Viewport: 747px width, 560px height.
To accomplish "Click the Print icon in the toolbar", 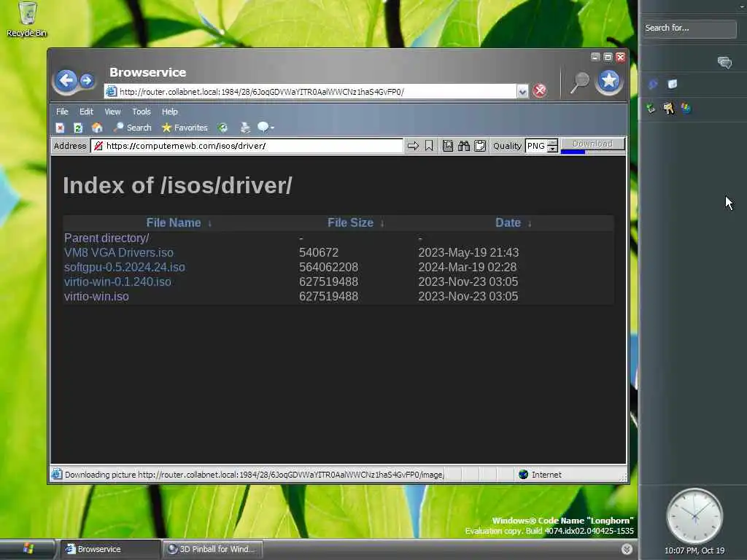I will click(x=245, y=128).
